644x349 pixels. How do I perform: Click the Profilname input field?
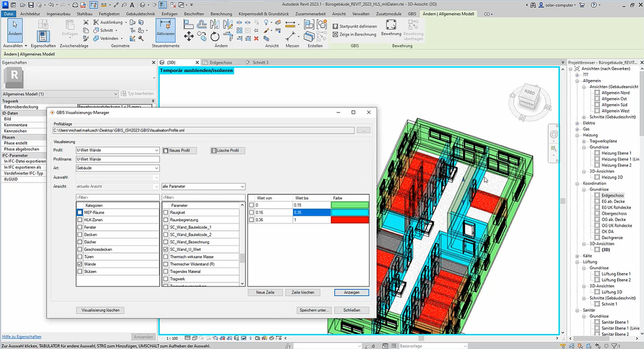pos(118,159)
